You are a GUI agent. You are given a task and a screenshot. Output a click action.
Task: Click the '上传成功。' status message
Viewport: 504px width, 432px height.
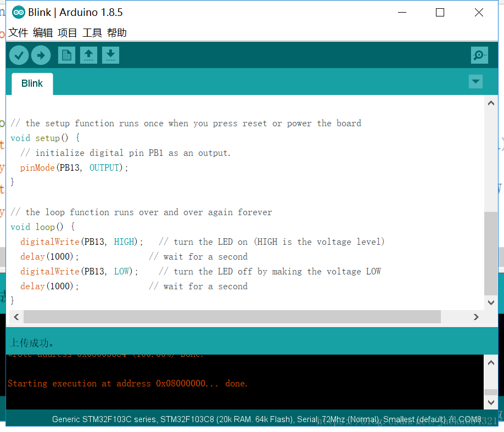(x=31, y=343)
